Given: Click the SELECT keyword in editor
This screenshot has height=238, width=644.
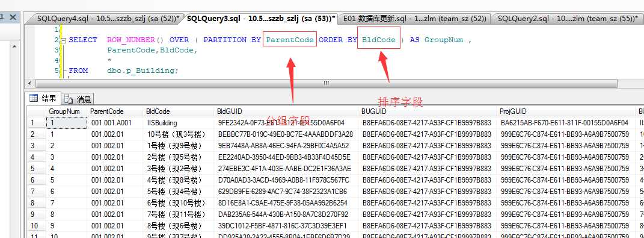Looking at the screenshot, I should (83, 40).
